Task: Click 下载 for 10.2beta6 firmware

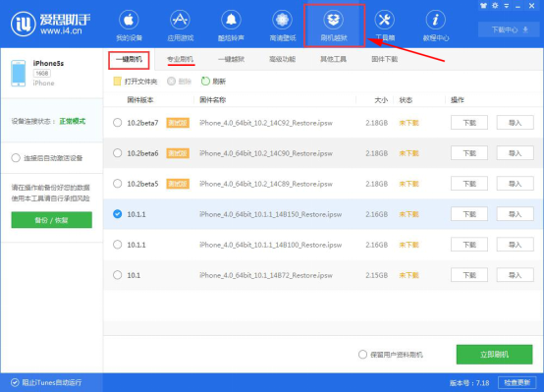Action: [x=469, y=153]
